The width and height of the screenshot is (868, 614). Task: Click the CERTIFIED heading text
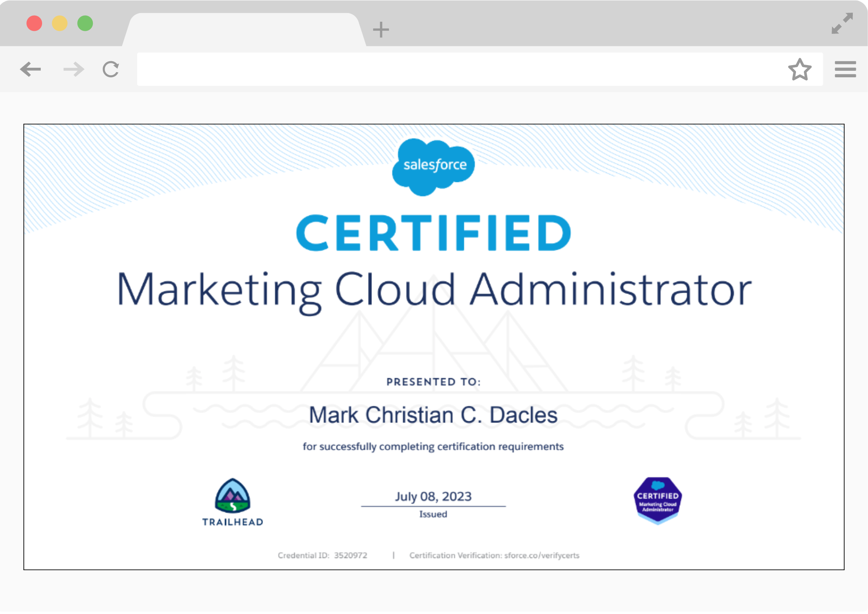(434, 233)
